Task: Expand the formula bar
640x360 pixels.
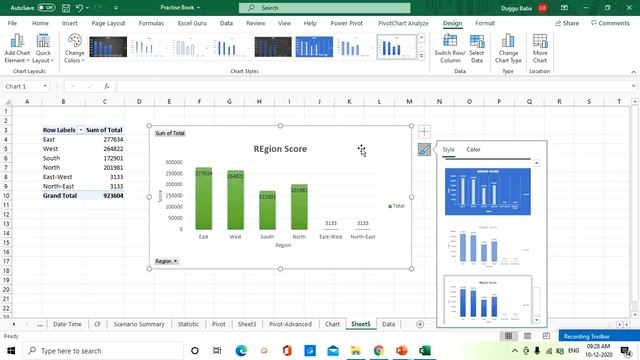Action: click(633, 86)
